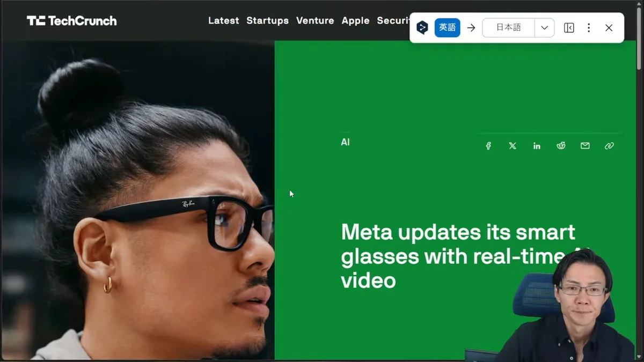Select 英語 as source language
This screenshot has height=362, width=644.
pyautogui.click(x=448, y=28)
